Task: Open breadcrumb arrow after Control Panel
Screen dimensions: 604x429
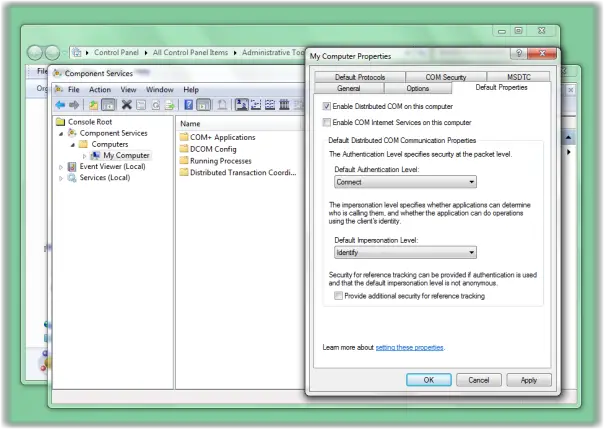Action: tap(146, 53)
